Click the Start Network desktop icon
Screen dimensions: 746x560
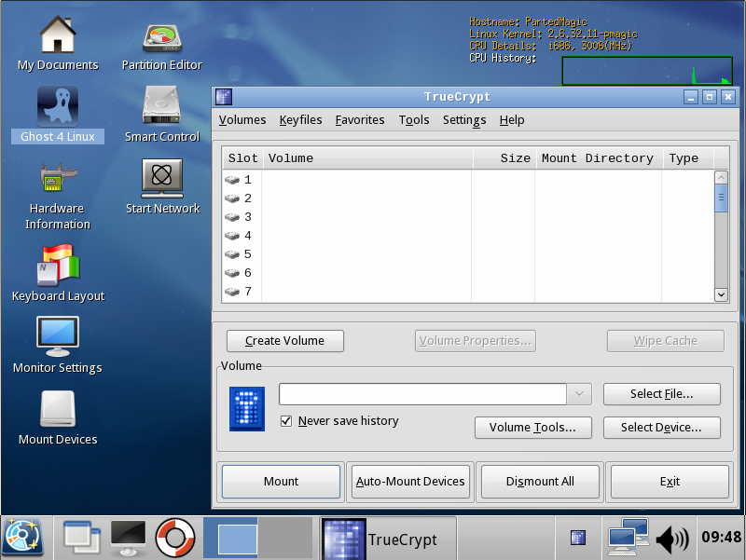(162, 186)
